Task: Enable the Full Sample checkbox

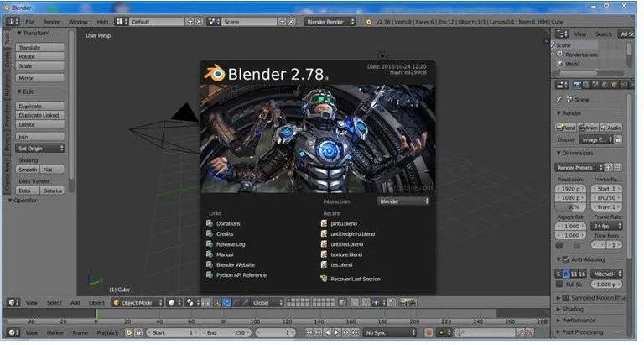Action: (559, 284)
